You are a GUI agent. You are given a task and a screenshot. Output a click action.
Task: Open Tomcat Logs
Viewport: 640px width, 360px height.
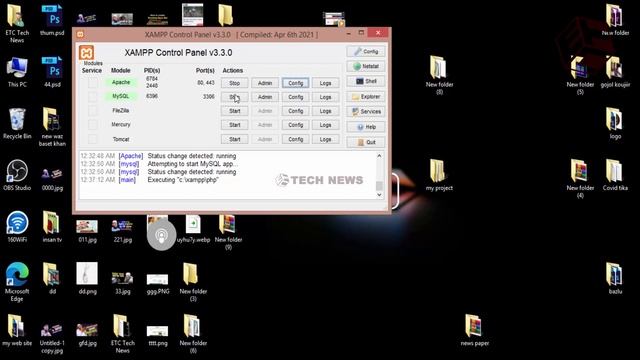coord(325,139)
